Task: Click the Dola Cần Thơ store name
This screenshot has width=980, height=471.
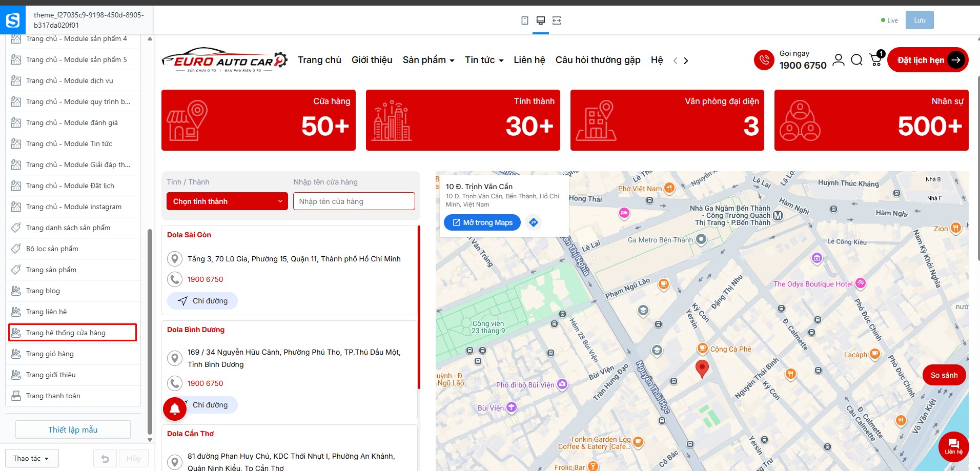Action: (190, 434)
